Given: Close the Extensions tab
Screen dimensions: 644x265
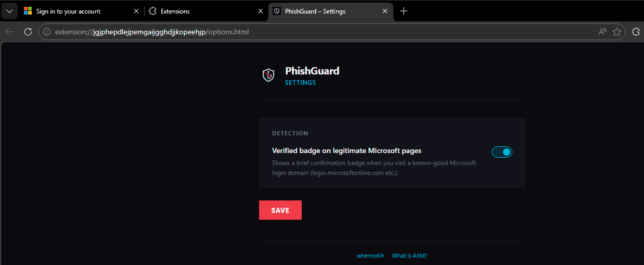Looking at the screenshot, I should tap(261, 11).
